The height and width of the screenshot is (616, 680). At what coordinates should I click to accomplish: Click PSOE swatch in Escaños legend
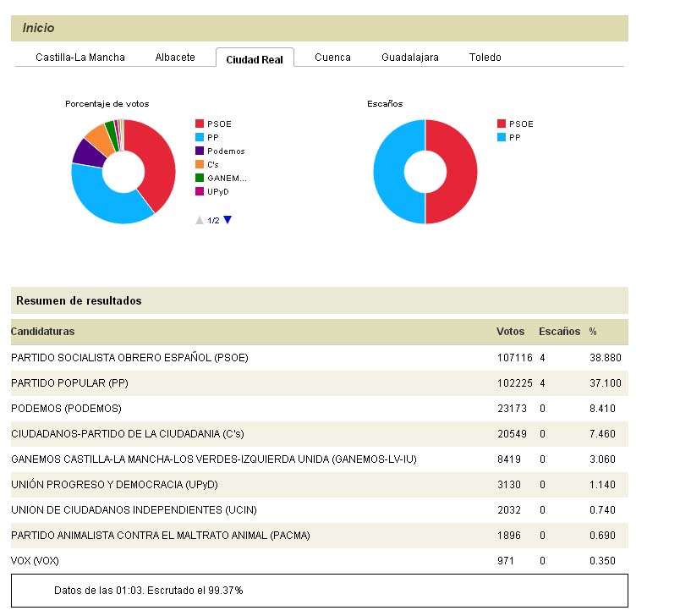click(x=502, y=124)
